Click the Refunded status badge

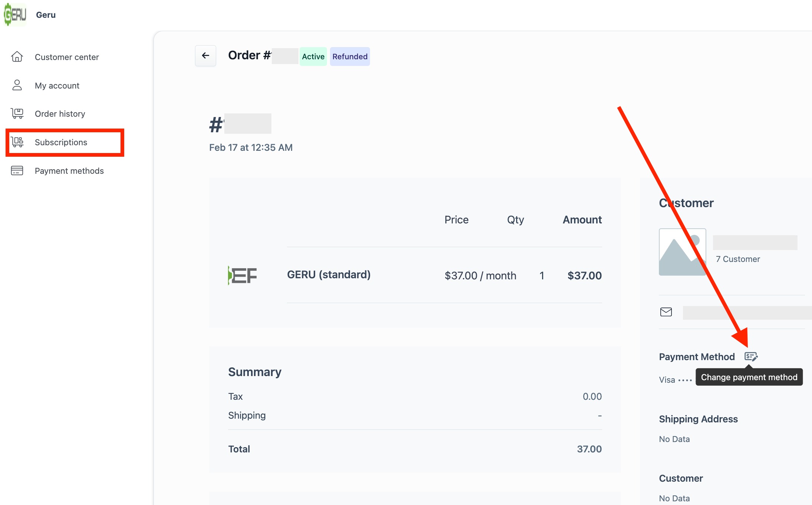[350, 56]
